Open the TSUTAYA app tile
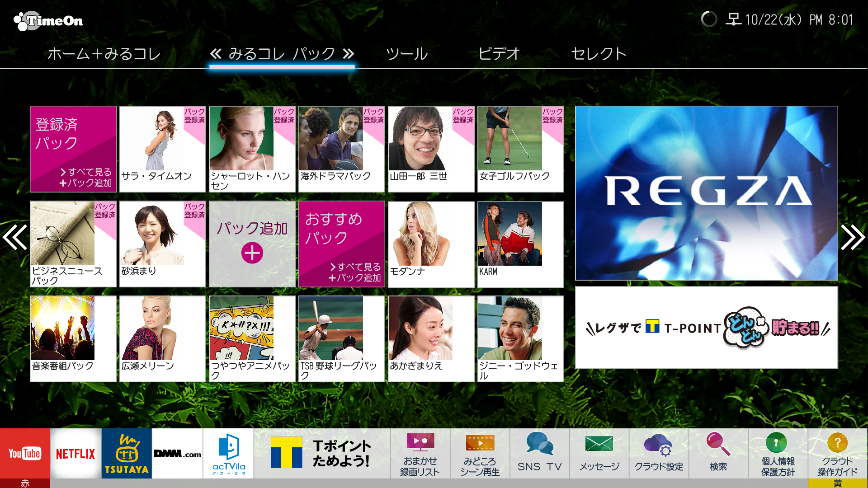 [127, 453]
